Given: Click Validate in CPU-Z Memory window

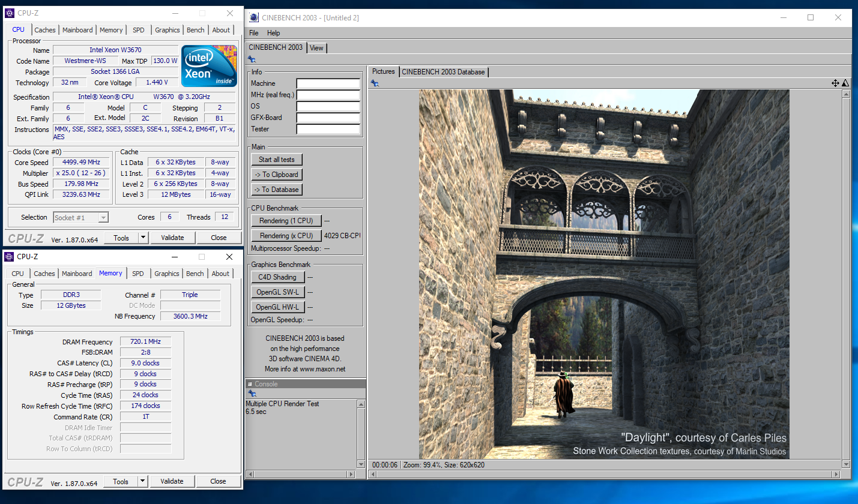Looking at the screenshot, I should [172, 481].
